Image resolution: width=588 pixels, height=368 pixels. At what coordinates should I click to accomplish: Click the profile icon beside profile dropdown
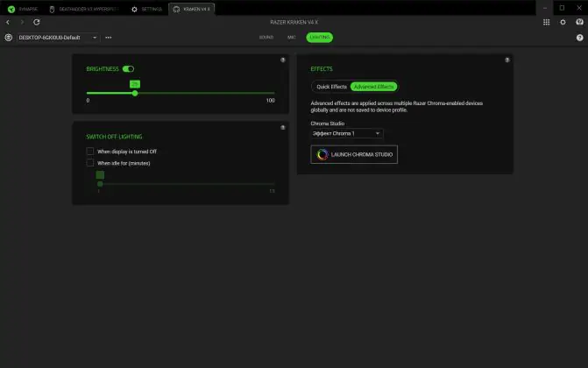coord(8,38)
